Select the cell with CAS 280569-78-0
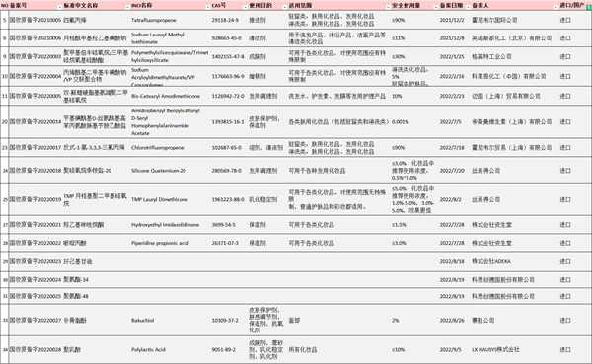 coord(229,171)
